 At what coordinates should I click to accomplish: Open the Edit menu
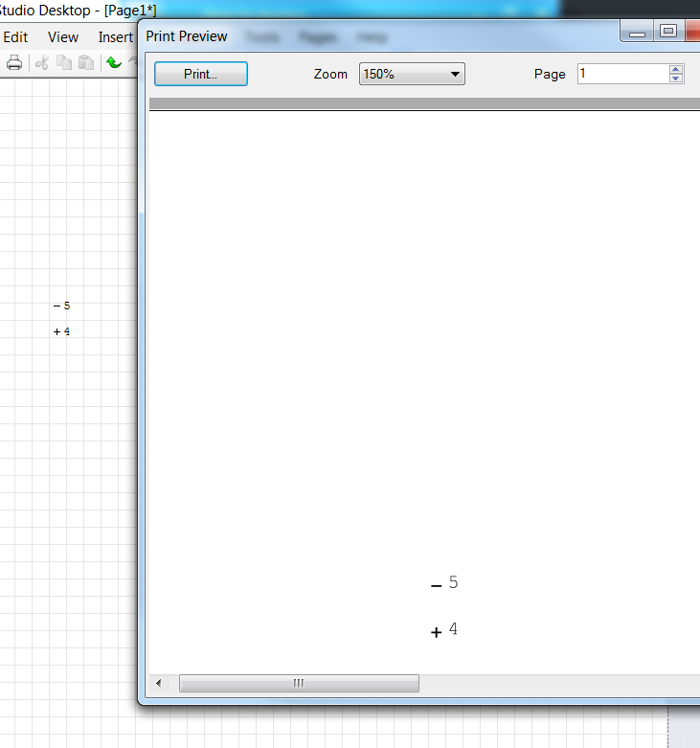pyautogui.click(x=15, y=37)
